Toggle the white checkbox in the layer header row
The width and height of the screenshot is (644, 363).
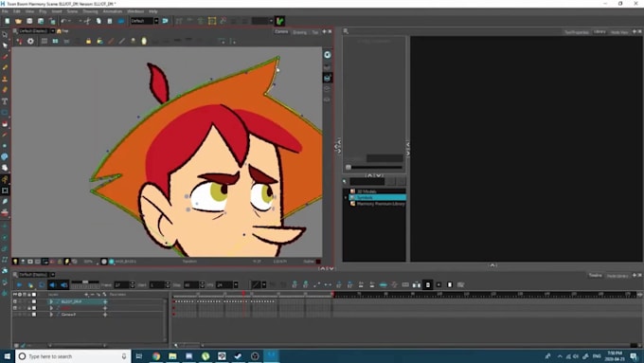(x=34, y=295)
